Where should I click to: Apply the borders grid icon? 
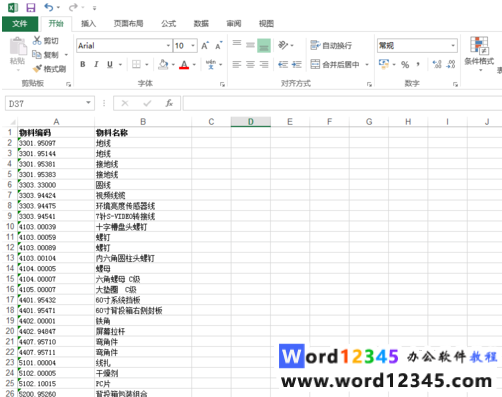click(136, 64)
